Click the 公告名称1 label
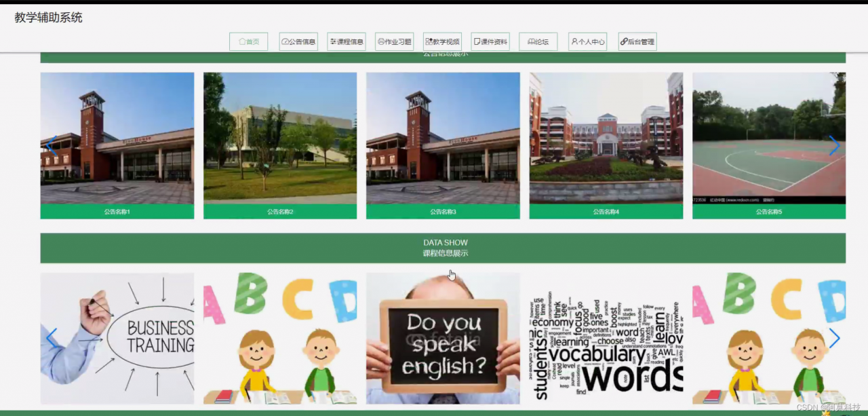868x416 pixels. (117, 212)
